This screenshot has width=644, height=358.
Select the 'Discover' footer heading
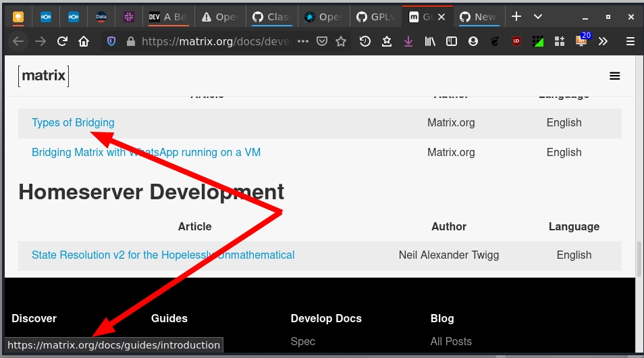click(x=34, y=318)
